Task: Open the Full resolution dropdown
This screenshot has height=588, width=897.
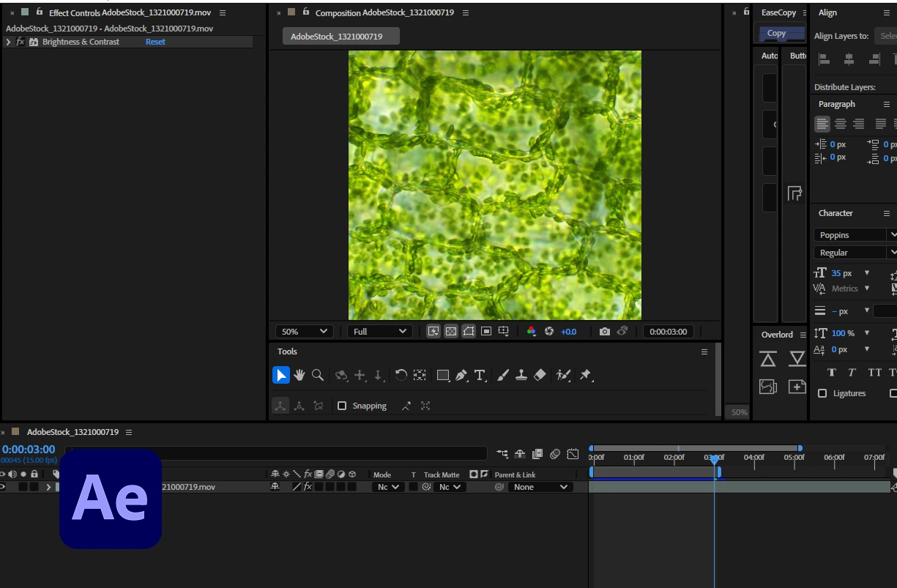Action: 379,332
